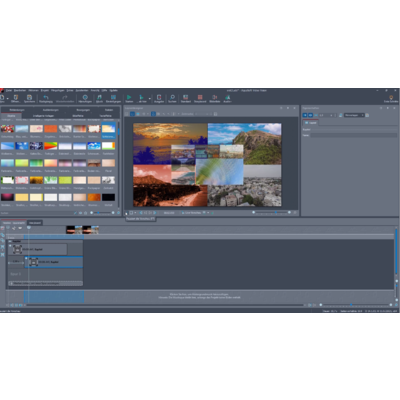Toggle checkbox on the first Kapitel clip

(10, 246)
